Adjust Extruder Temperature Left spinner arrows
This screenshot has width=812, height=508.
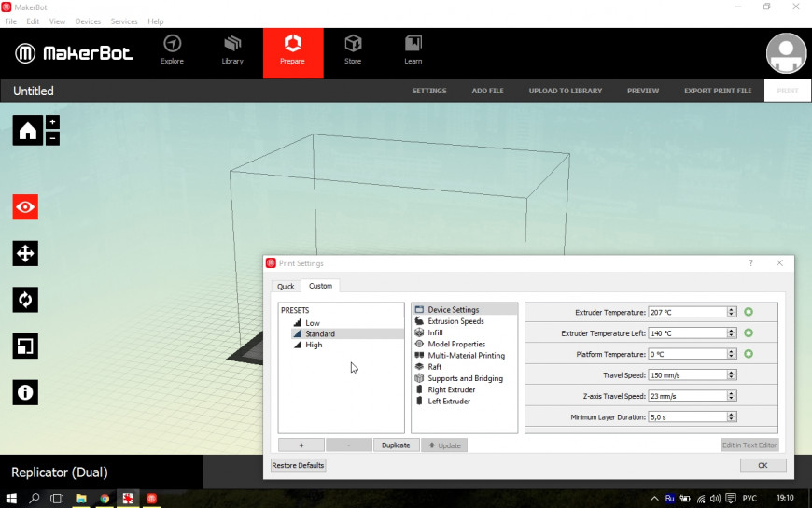tap(731, 332)
